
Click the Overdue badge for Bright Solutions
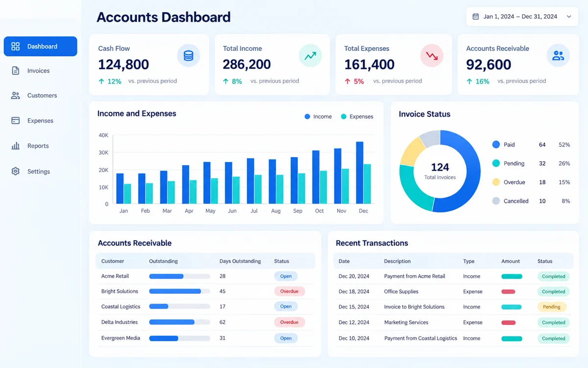click(x=289, y=291)
